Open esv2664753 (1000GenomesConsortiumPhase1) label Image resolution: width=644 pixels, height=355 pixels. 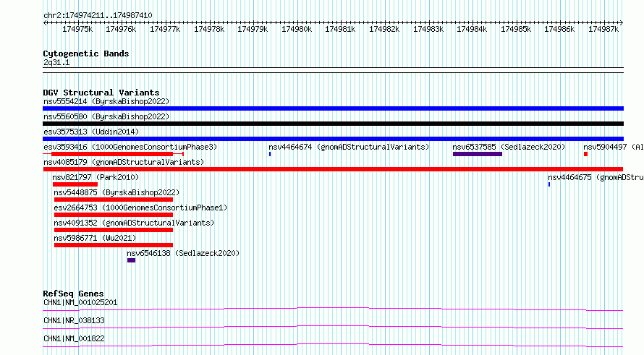coord(140,208)
